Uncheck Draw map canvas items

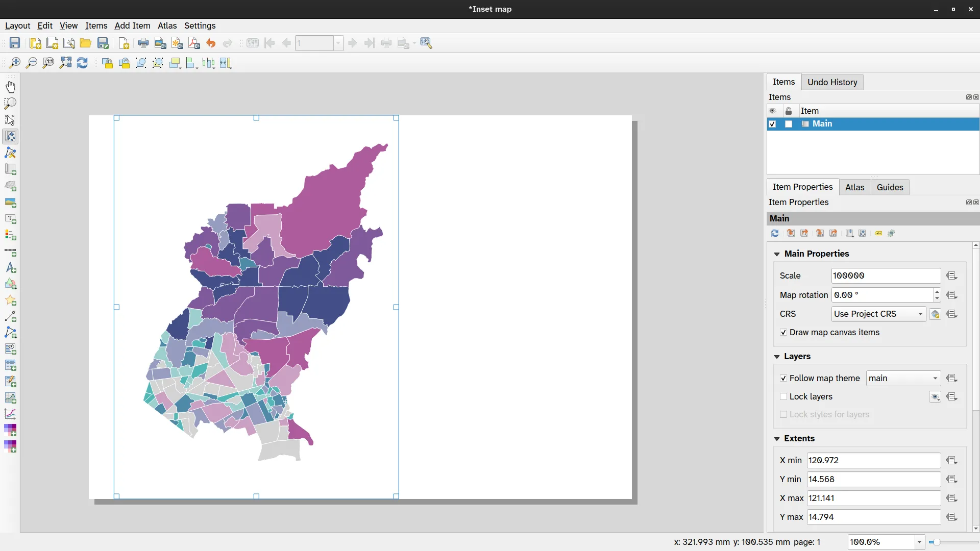783,333
